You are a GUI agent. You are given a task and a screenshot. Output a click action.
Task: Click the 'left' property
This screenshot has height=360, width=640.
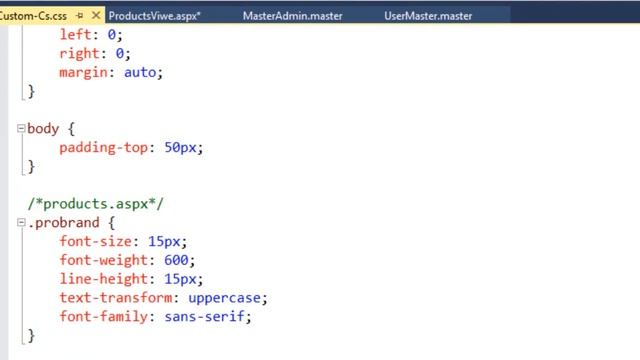[x=76, y=34]
